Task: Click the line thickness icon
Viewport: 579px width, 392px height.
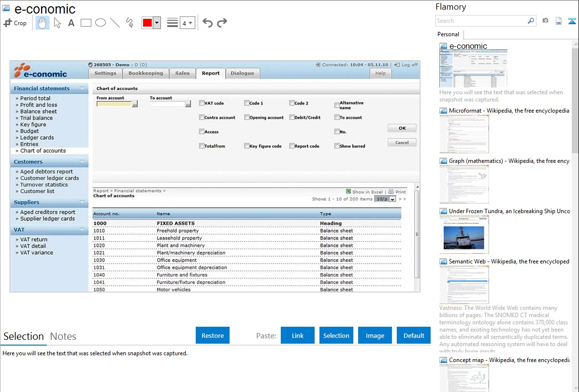Action: tap(173, 23)
